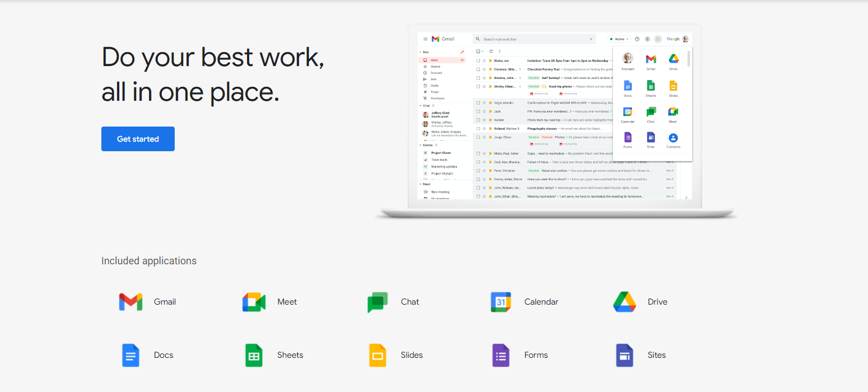Open Chat under Included applications

[x=393, y=302]
